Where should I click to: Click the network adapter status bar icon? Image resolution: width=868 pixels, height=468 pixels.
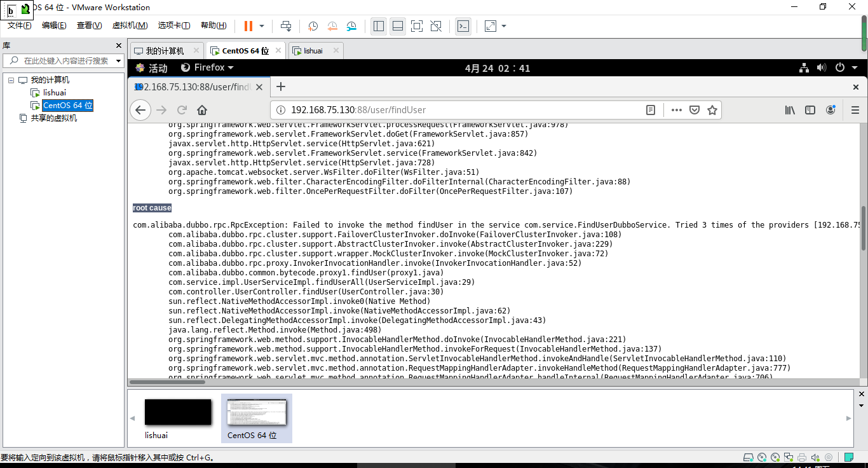coord(789,457)
